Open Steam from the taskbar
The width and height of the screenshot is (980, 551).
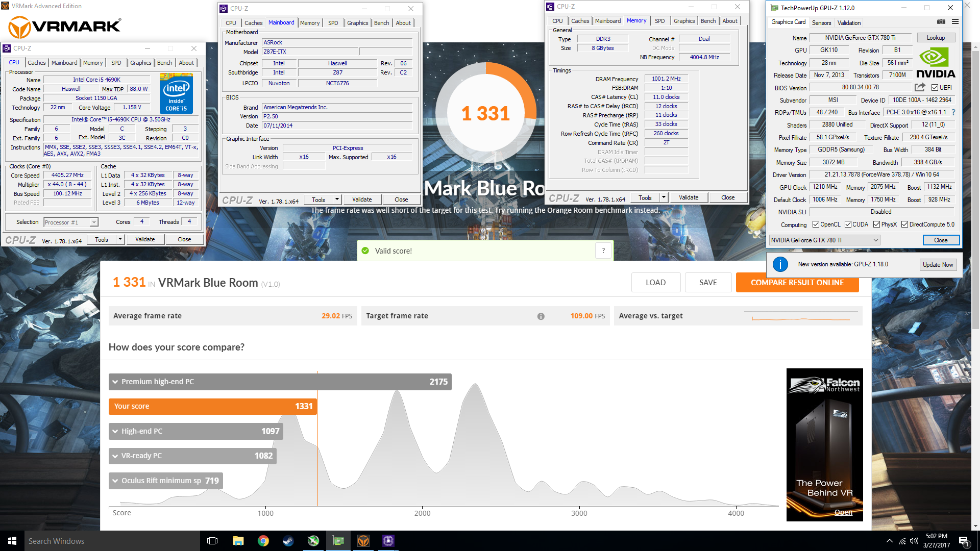pos(288,541)
